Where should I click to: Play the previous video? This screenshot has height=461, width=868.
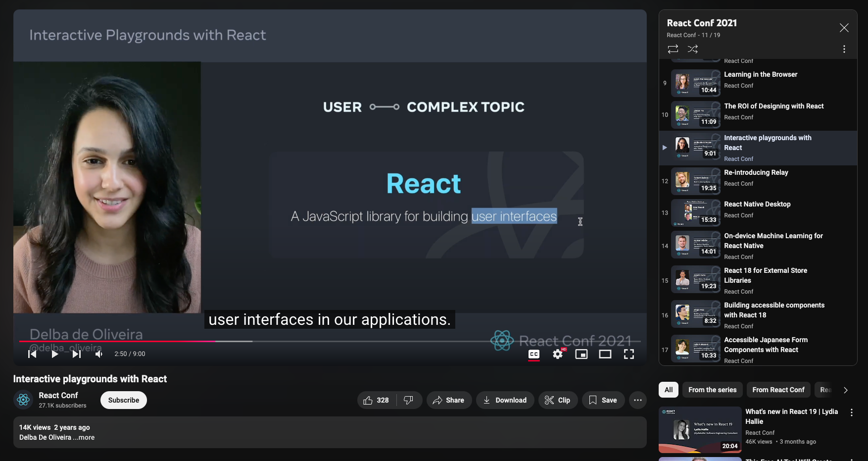click(x=32, y=354)
